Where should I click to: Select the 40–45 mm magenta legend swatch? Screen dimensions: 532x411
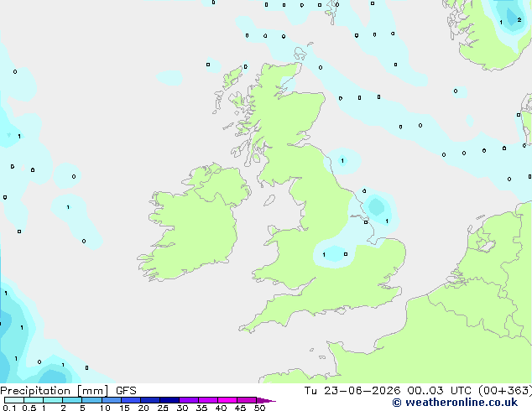pyautogui.click(x=227, y=400)
